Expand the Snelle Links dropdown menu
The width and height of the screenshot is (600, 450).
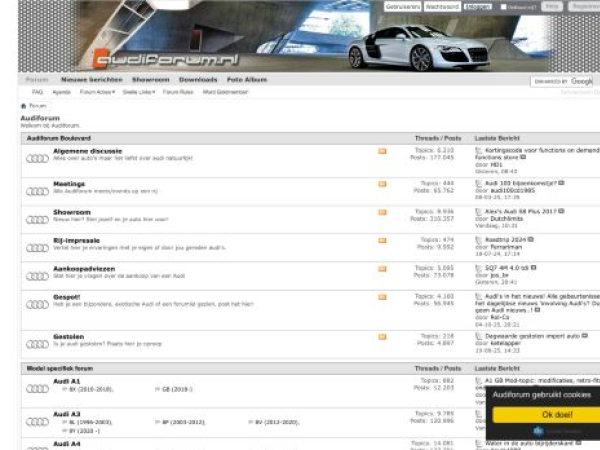[139, 92]
